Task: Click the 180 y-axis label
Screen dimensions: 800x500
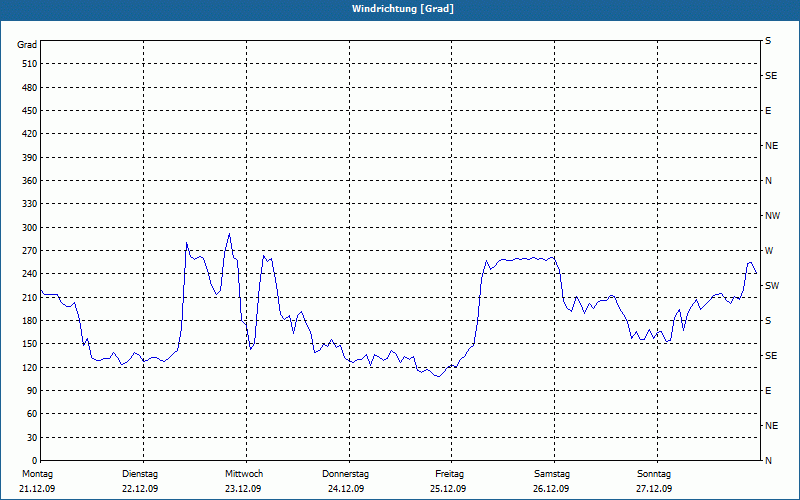Action: [30, 321]
